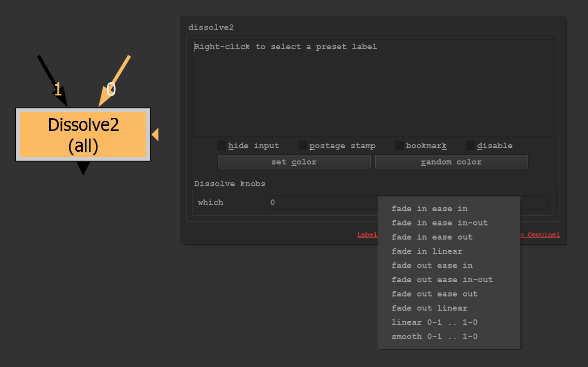Check the bookmark option
Image resolution: width=588 pixels, height=367 pixels.
[399, 146]
